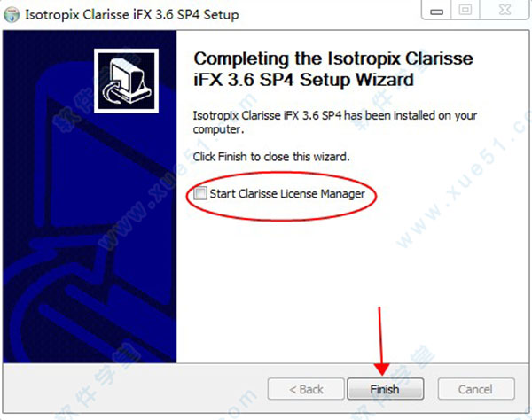Click the gray button bar left of Back
This screenshot has width=532, height=420.
tap(136, 388)
